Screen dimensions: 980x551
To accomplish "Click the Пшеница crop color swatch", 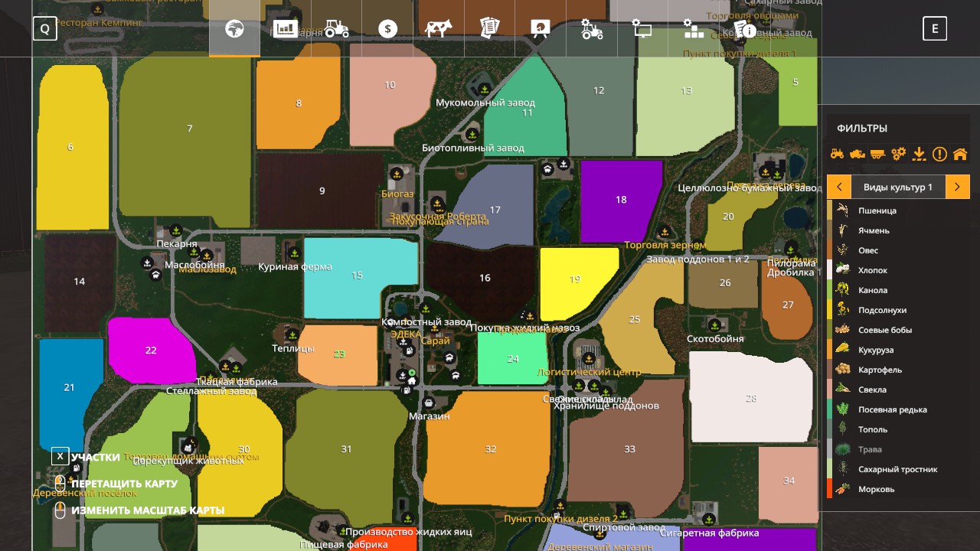I will [x=830, y=210].
